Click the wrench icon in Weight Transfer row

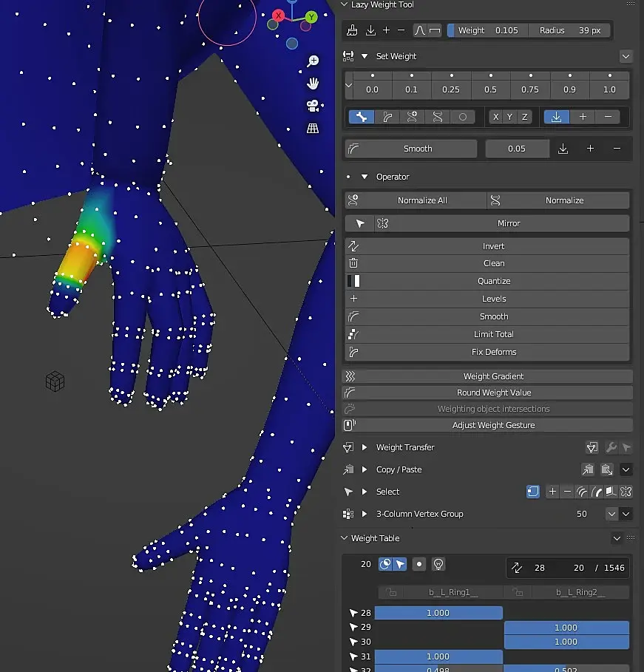(611, 447)
